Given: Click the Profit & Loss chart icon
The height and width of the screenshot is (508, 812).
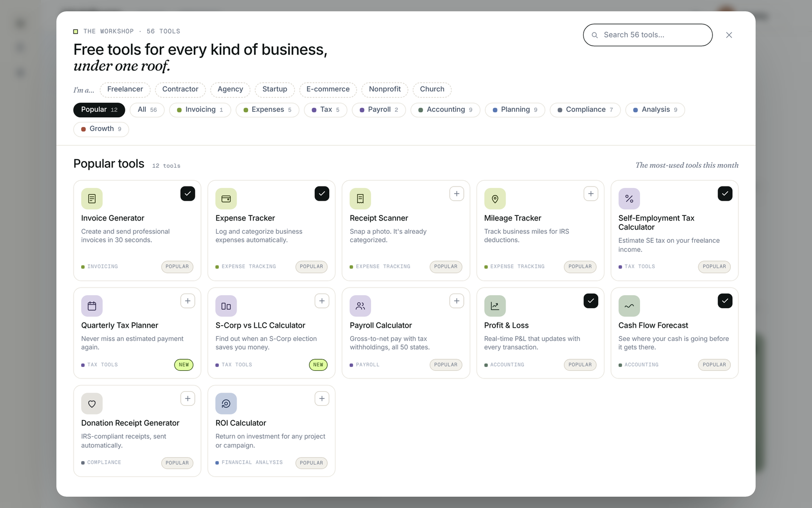Looking at the screenshot, I should pos(495,306).
